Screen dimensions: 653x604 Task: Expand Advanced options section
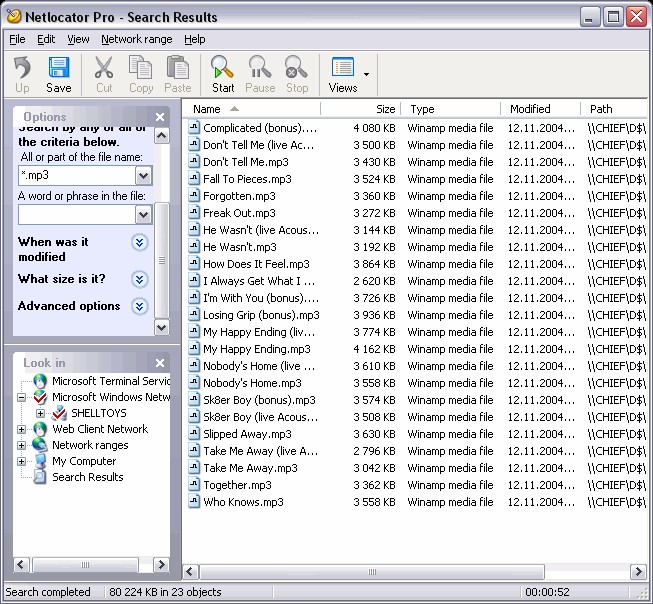(x=140, y=307)
